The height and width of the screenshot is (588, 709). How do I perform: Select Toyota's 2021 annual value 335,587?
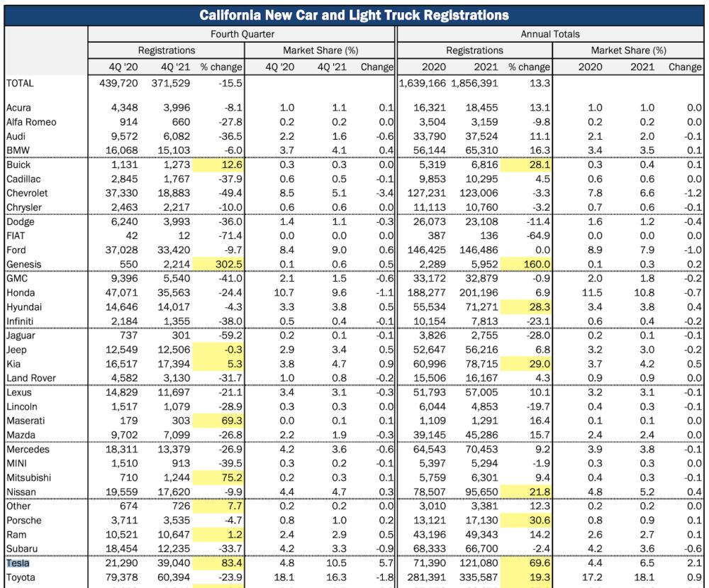[479, 577]
